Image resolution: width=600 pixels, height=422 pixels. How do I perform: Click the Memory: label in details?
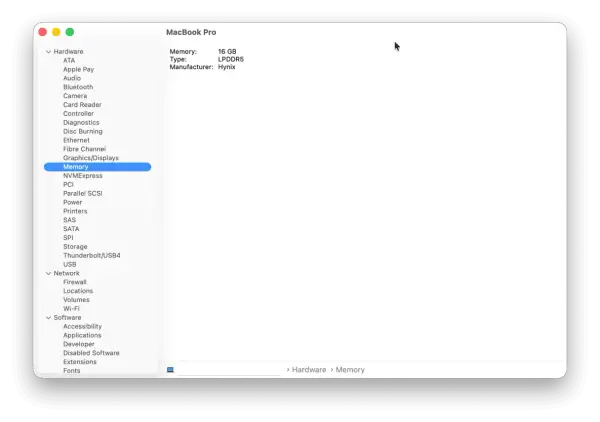[x=183, y=51]
